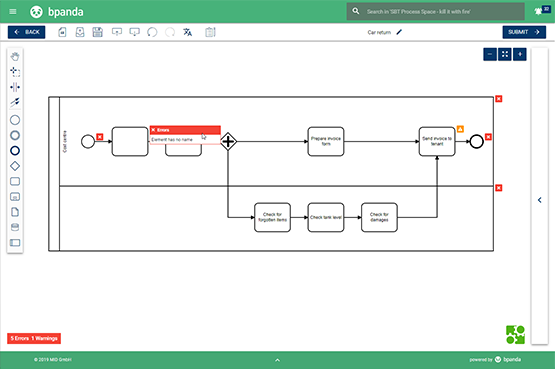Pick the intermediate event double-circle shape

point(15,135)
